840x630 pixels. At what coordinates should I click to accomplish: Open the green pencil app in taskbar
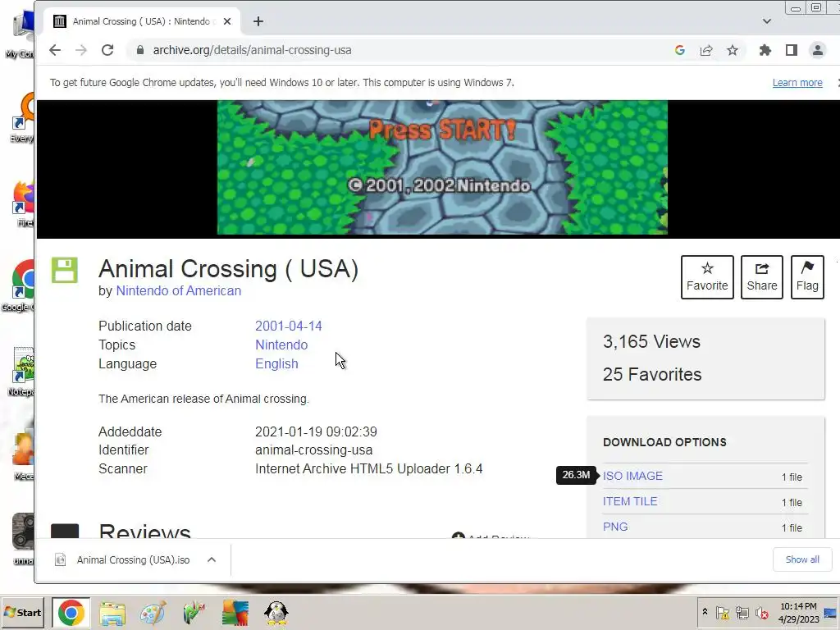pyautogui.click(x=194, y=613)
